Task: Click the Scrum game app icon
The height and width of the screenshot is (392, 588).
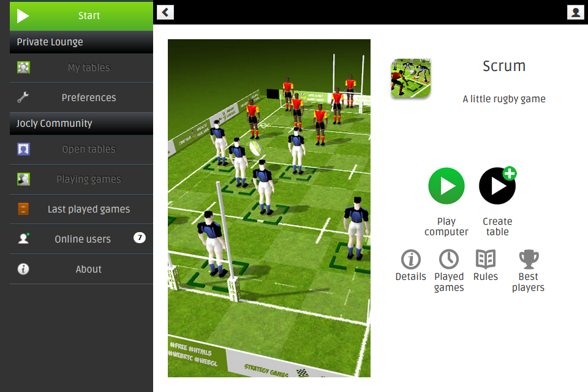Action: (410, 78)
